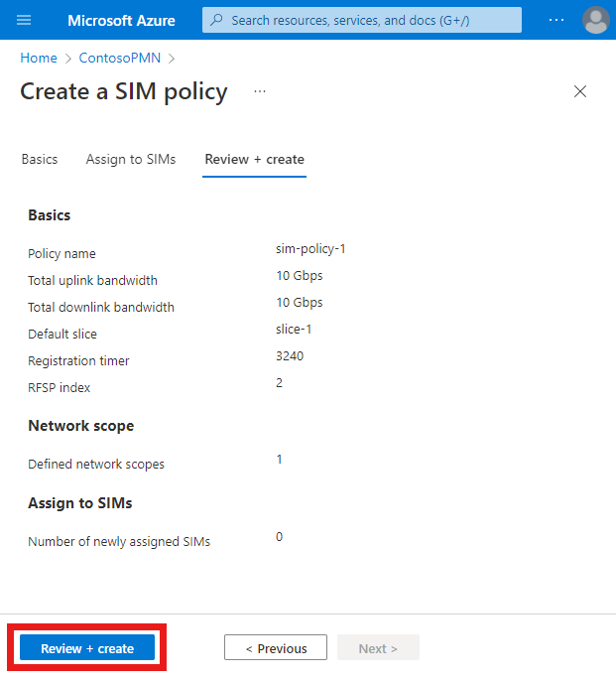Click the Number of newly assigned SIMs label

[x=119, y=542]
